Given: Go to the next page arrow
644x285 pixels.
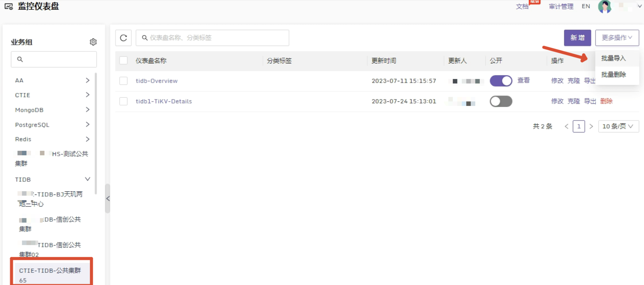Looking at the screenshot, I should tap(591, 126).
